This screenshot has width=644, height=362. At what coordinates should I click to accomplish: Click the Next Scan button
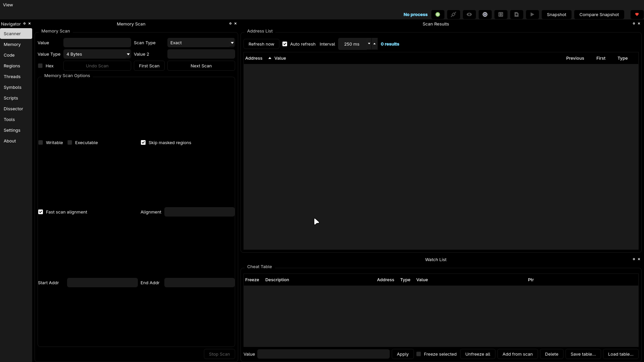tap(201, 66)
